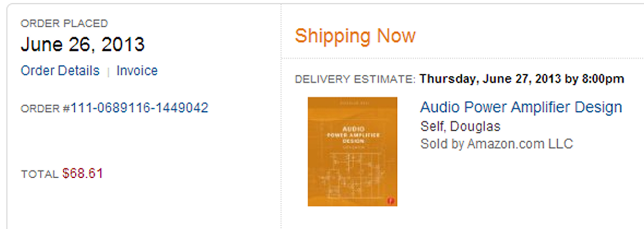
Task: Open the Order Details link
Action: pos(60,70)
